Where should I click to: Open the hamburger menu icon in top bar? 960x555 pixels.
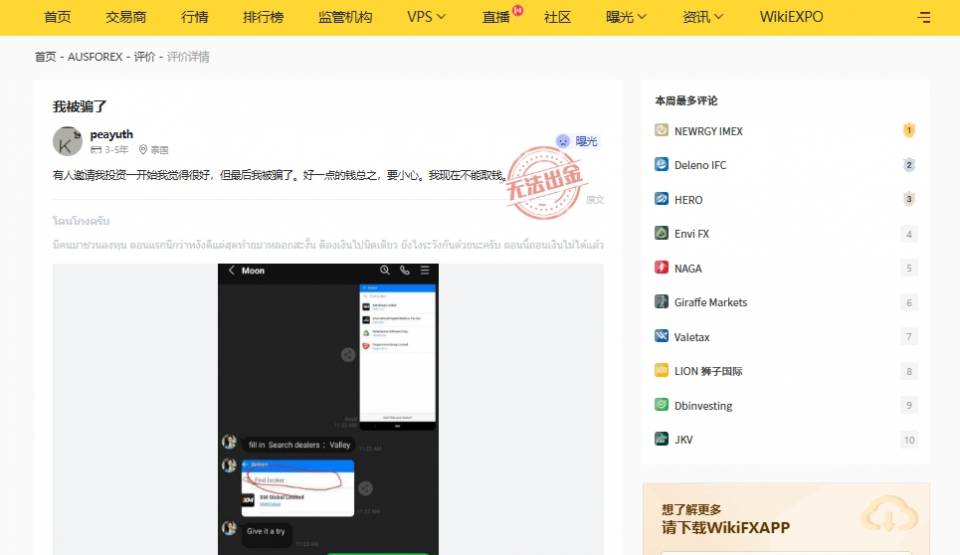[x=924, y=17]
